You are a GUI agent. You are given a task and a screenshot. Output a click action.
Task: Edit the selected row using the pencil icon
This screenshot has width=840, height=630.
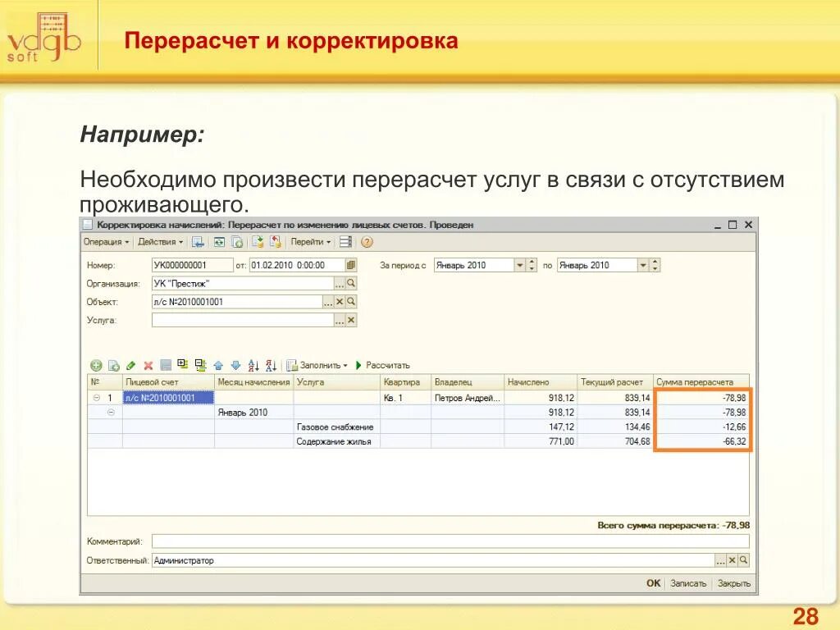click(130, 365)
